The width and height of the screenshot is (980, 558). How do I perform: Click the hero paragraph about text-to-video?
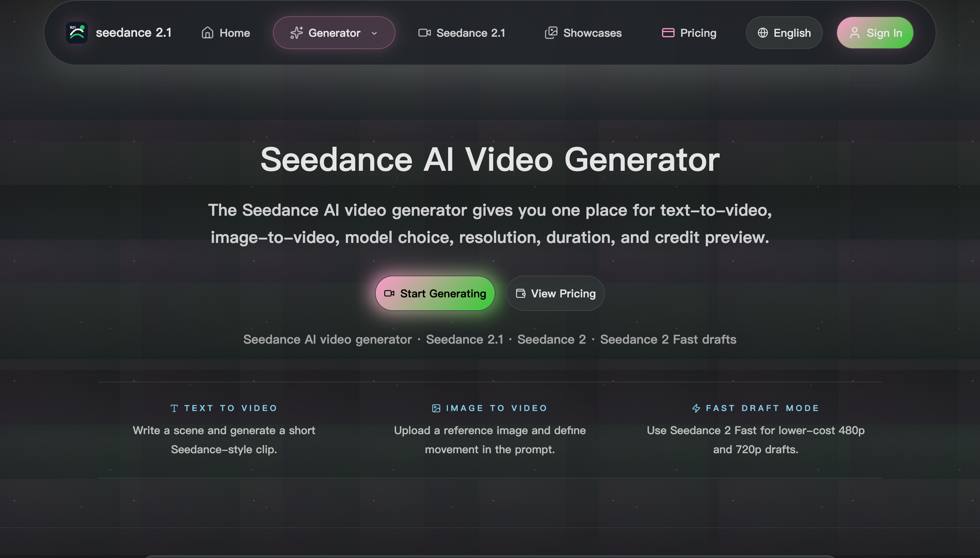click(x=490, y=224)
